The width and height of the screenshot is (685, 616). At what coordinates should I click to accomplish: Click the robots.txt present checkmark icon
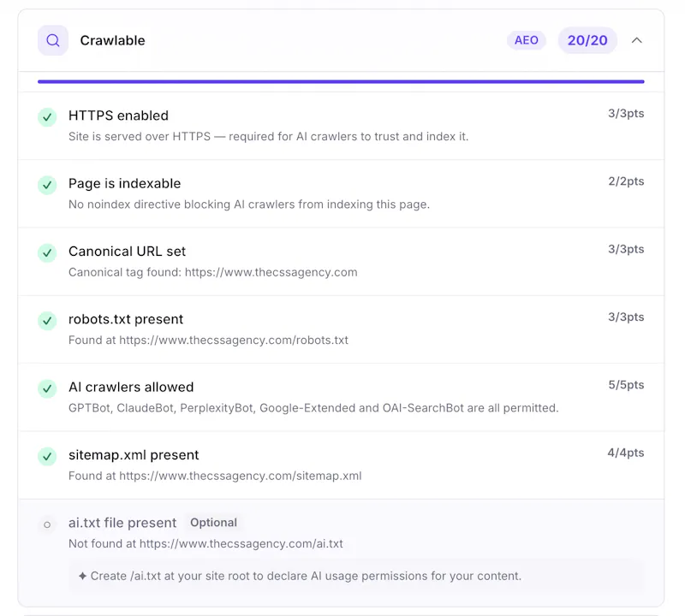tap(47, 321)
